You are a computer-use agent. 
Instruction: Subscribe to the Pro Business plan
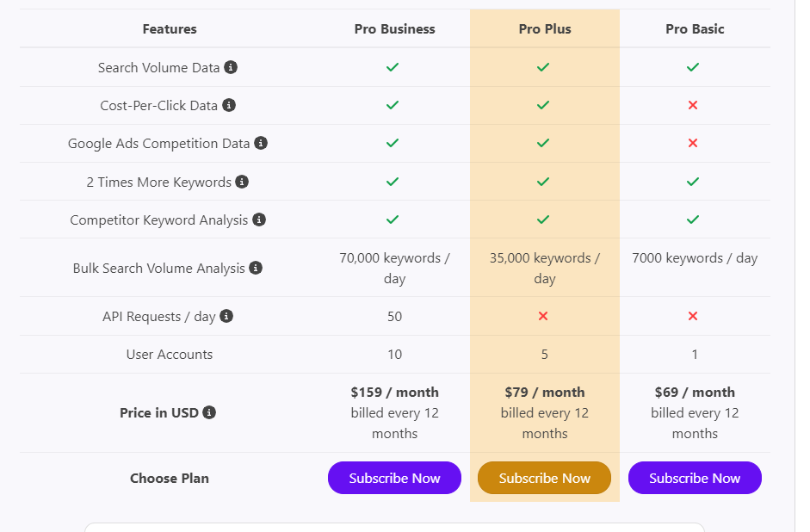[x=394, y=478]
